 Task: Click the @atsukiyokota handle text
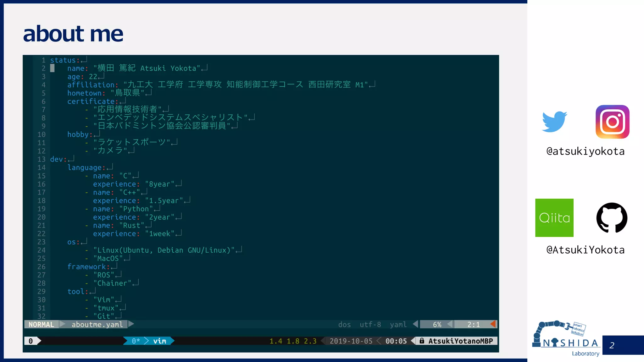pyautogui.click(x=585, y=151)
